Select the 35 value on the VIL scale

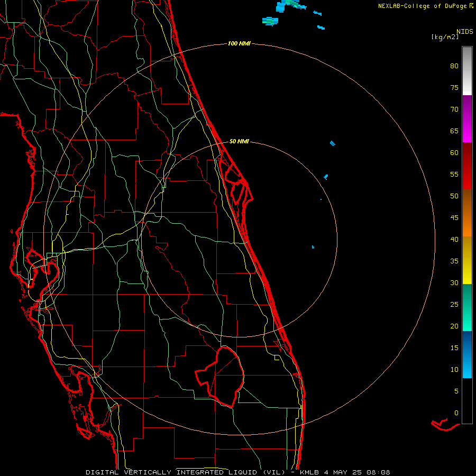pos(454,261)
